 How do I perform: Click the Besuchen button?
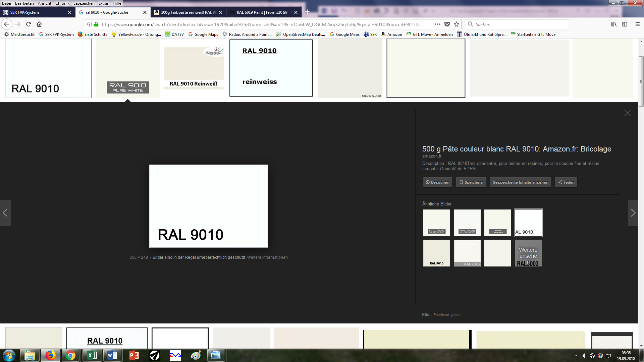click(437, 182)
